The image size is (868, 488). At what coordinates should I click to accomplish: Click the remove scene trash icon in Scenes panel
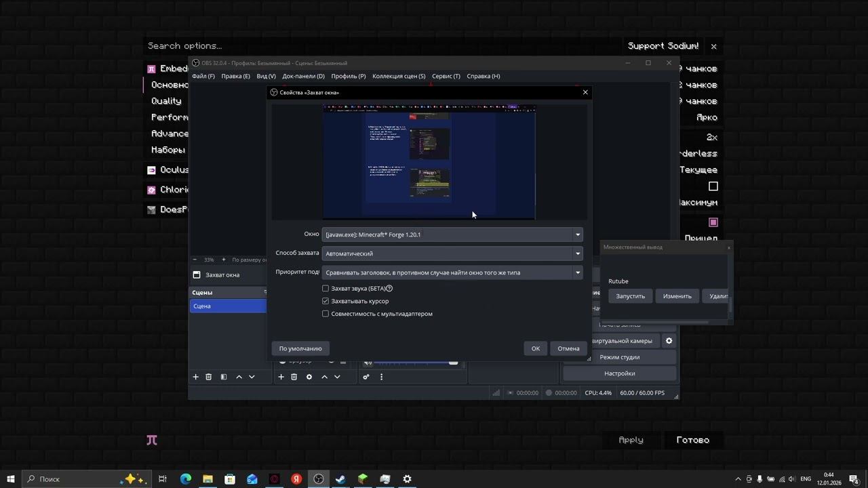tap(208, 377)
